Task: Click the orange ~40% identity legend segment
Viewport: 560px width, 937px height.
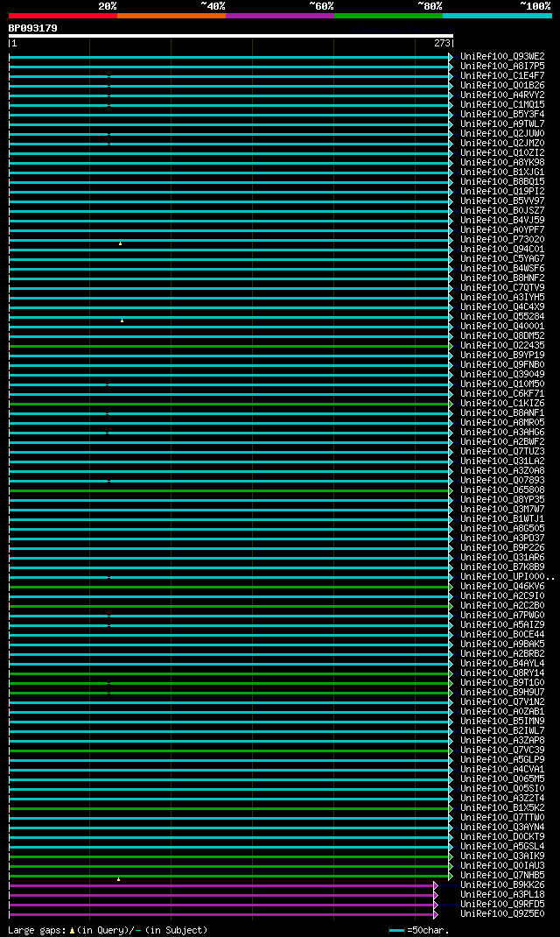Action: [x=171, y=16]
